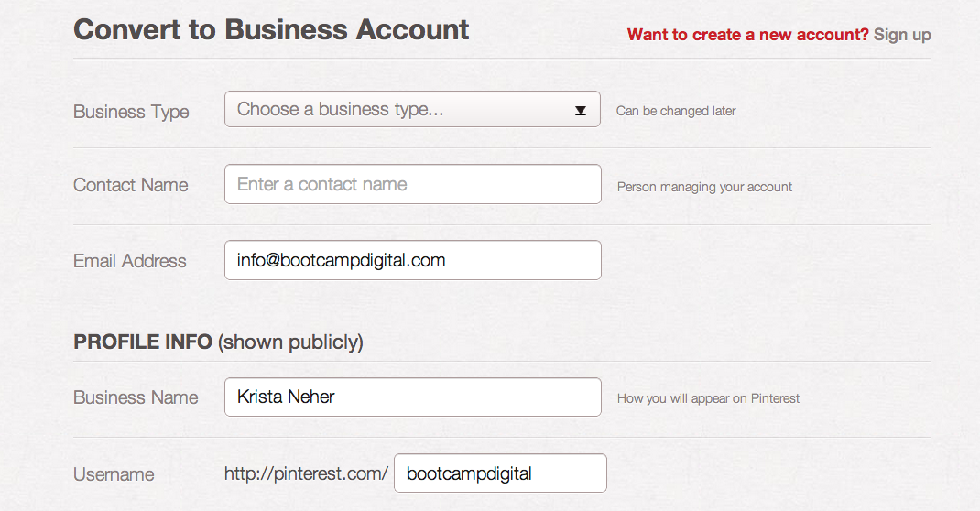Select the Business Name field with Krista Neher

pos(412,397)
